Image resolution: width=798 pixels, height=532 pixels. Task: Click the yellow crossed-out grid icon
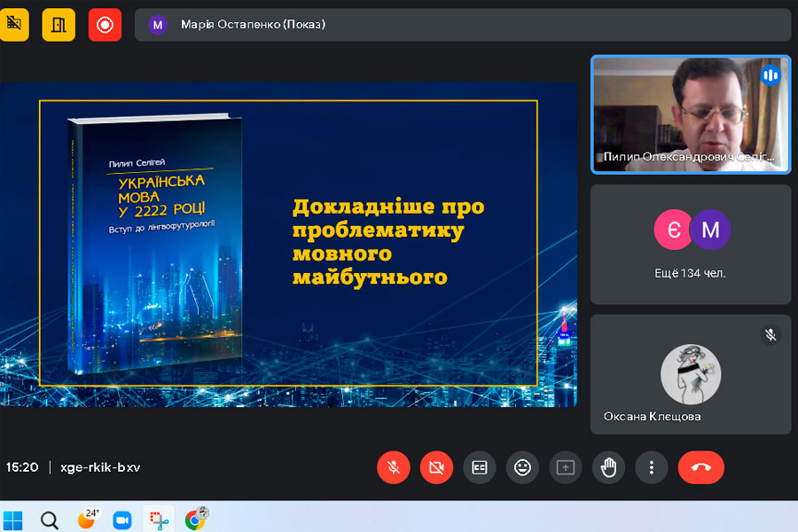[x=14, y=25]
